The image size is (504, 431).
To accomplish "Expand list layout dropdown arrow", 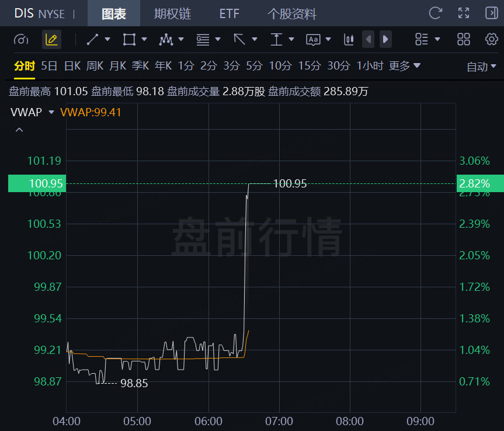I will pos(437,39).
